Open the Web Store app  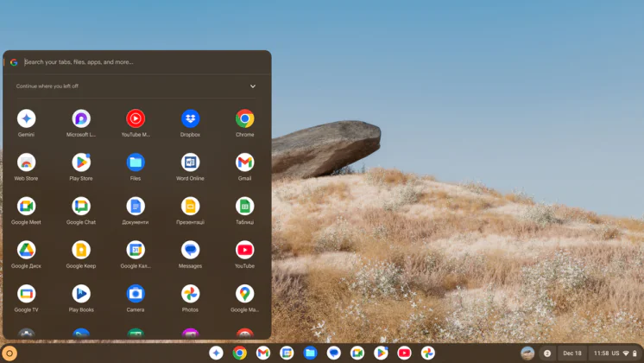26,162
